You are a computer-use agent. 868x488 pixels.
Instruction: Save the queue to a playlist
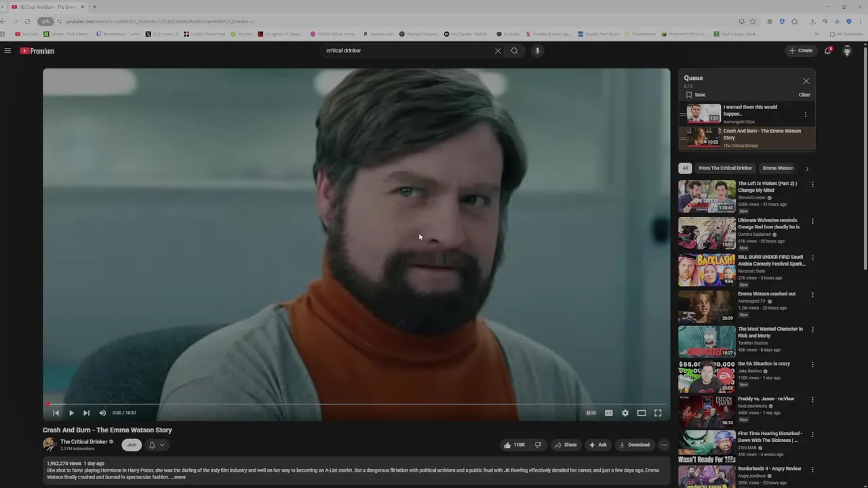click(x=695, y=95)
